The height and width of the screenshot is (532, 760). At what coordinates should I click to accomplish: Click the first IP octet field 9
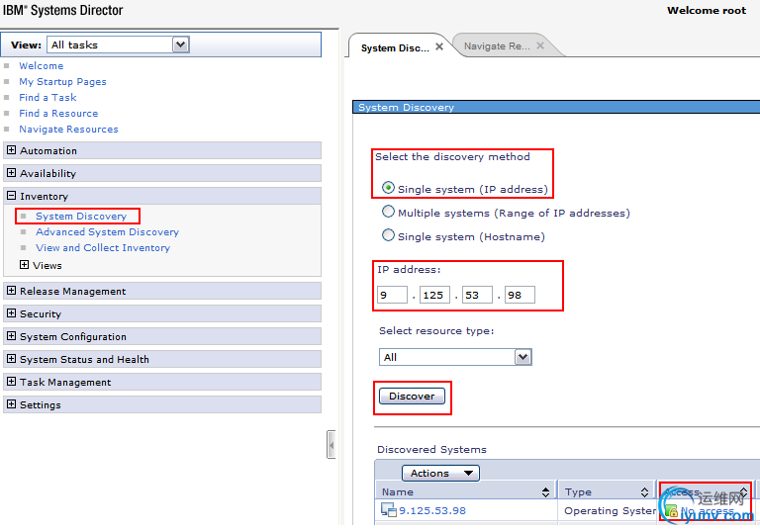tap(392, 295)
